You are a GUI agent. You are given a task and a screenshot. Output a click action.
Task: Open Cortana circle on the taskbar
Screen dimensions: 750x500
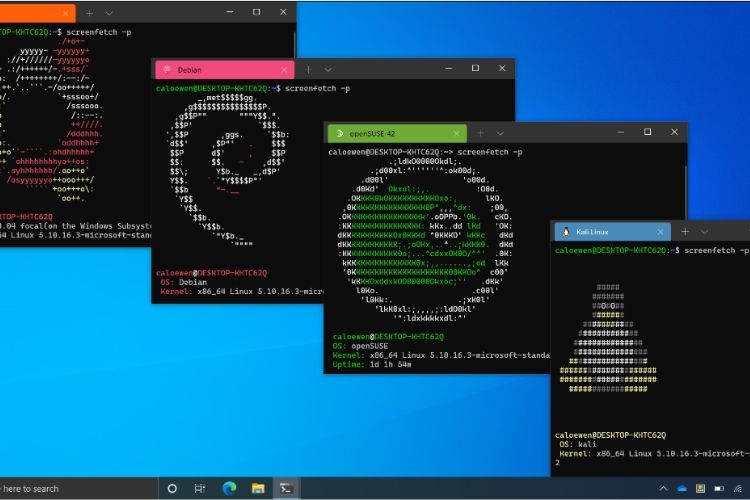click(172, 489)
